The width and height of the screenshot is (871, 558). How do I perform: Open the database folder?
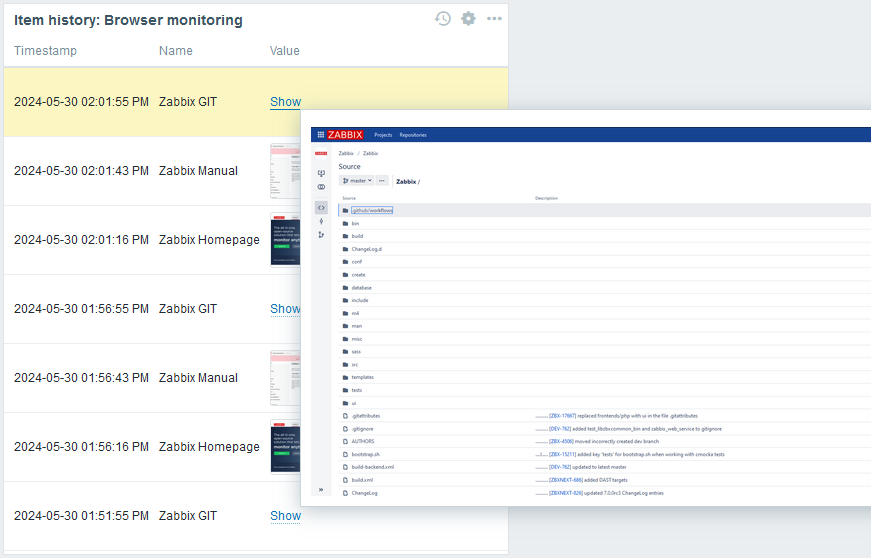tap(362, 288)
